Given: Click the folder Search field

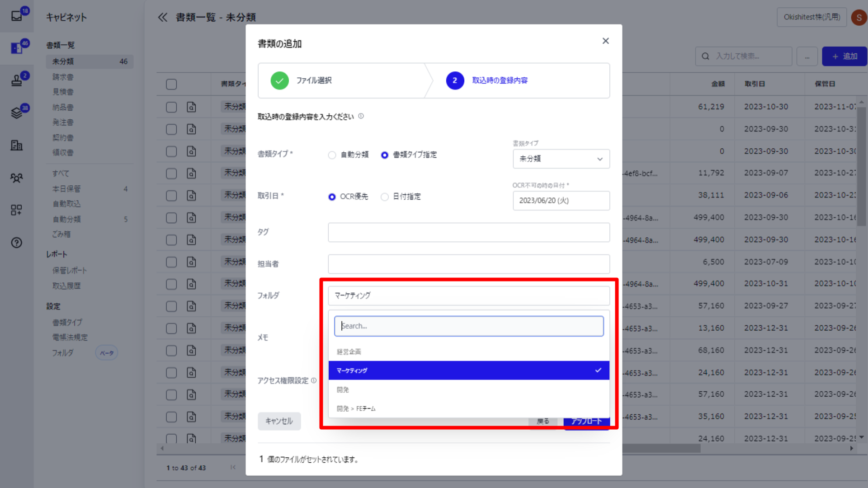Looking at the screenshot, I should [469, 326].
